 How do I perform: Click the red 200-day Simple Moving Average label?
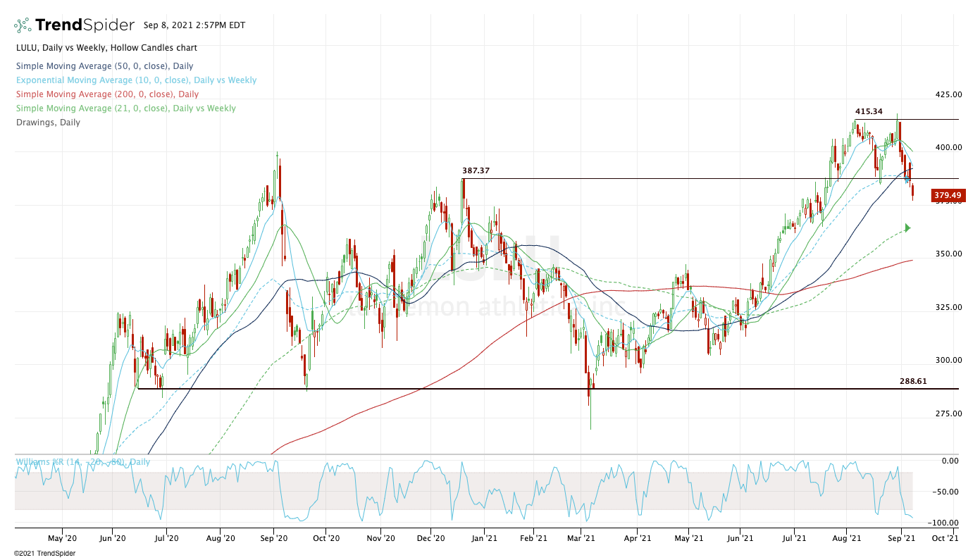coord(107,94)
